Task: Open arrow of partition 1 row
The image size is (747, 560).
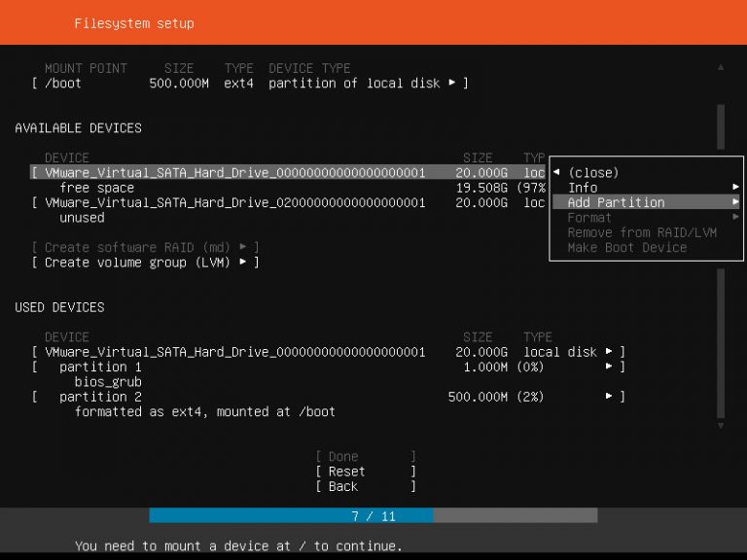Action: click(609, 367)
